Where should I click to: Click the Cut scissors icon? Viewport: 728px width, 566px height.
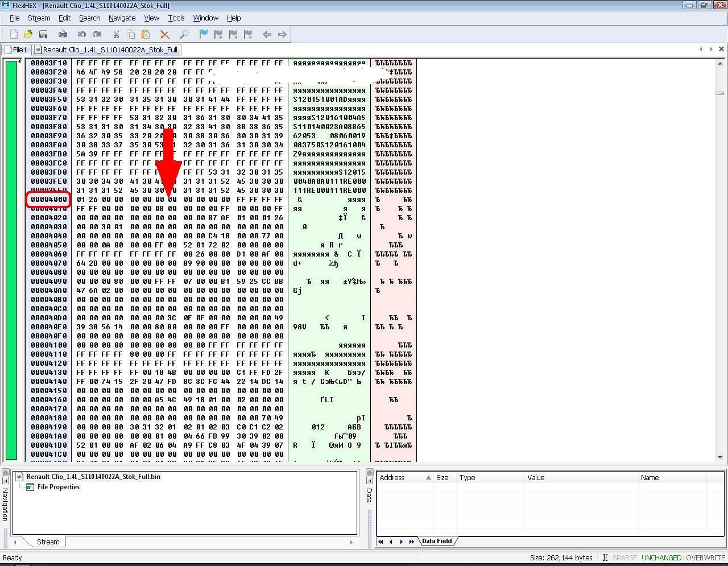(x=116, y=34)
